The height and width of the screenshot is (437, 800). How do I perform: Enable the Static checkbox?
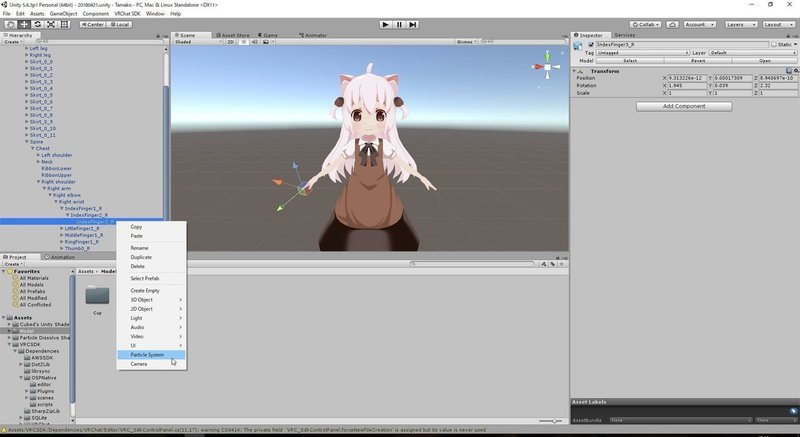click(x=773, y=45)
